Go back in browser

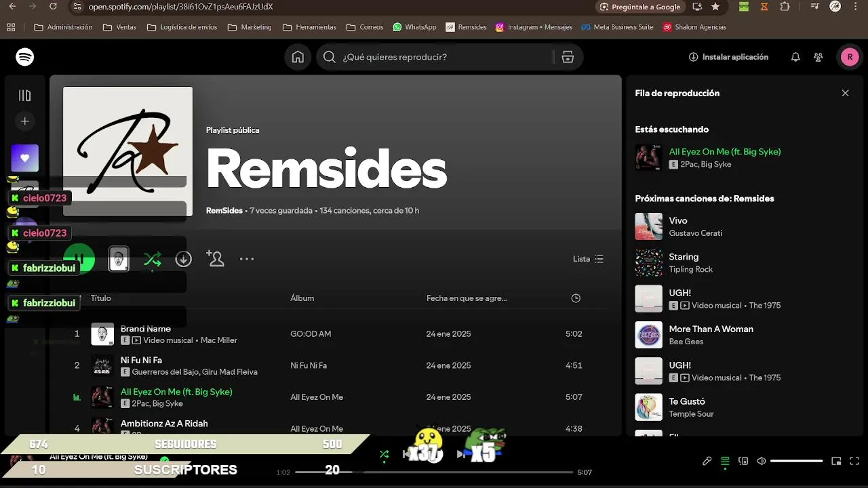pyautogui.click(x=12, y=6)
